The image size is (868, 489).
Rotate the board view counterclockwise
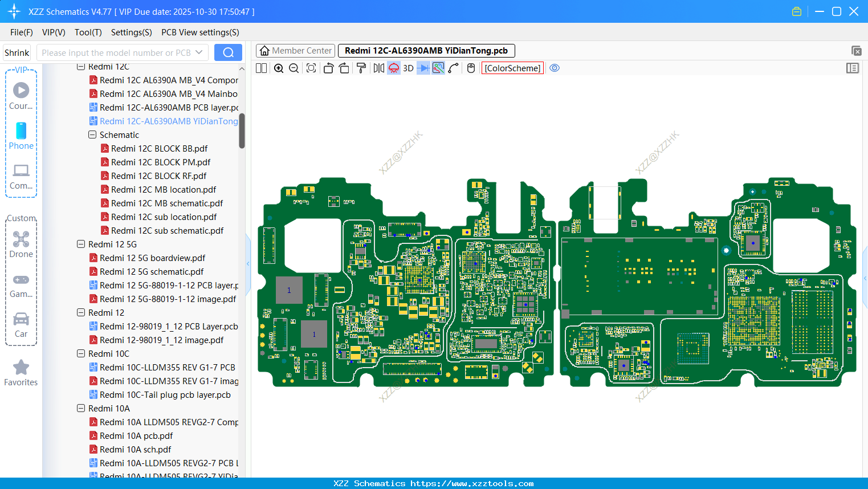click(x=328, y=68)
